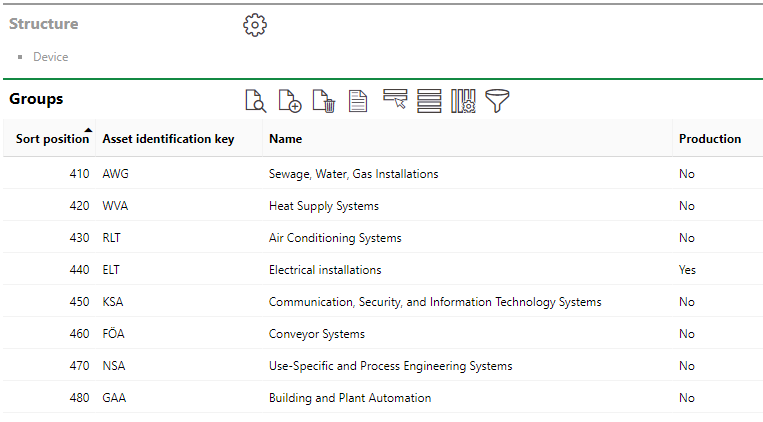The width and height of the screenshot is (763, 422).
Task: Delete group using trash document icon
Action: pyautogui.click(x=323, y=100)
